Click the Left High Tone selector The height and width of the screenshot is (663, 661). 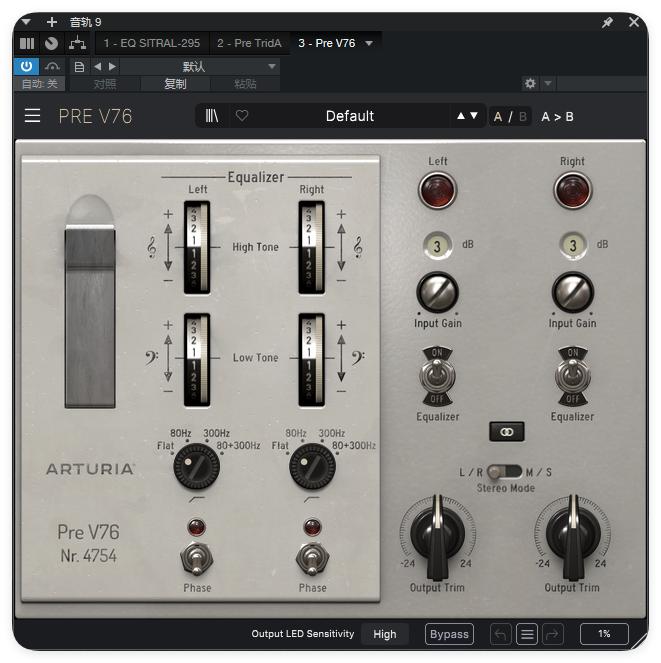point(197,247)
